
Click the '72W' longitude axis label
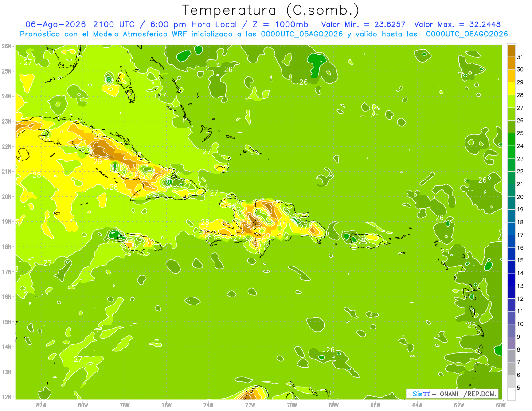point(250,405)
